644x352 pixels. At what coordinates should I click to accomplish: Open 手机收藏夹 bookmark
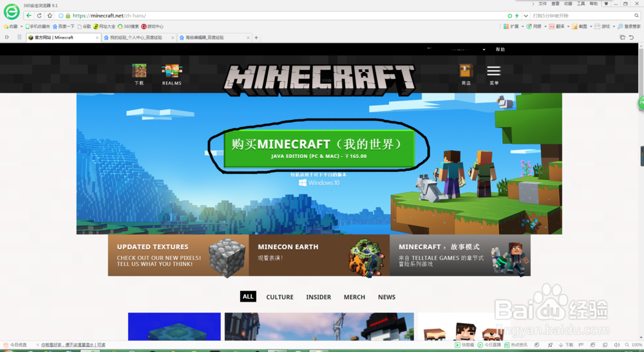click(x=37, y=26)
